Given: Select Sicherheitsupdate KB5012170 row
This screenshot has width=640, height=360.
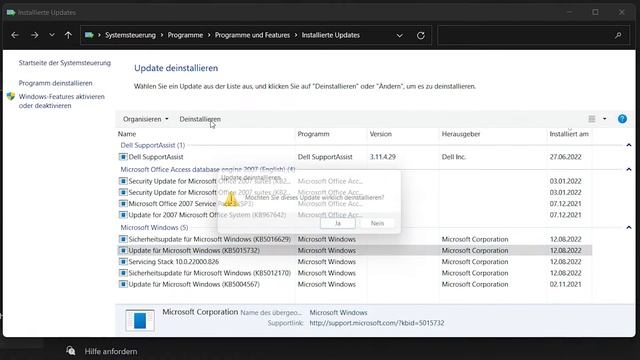Looking at the screenshot, I should pos(354,273).
